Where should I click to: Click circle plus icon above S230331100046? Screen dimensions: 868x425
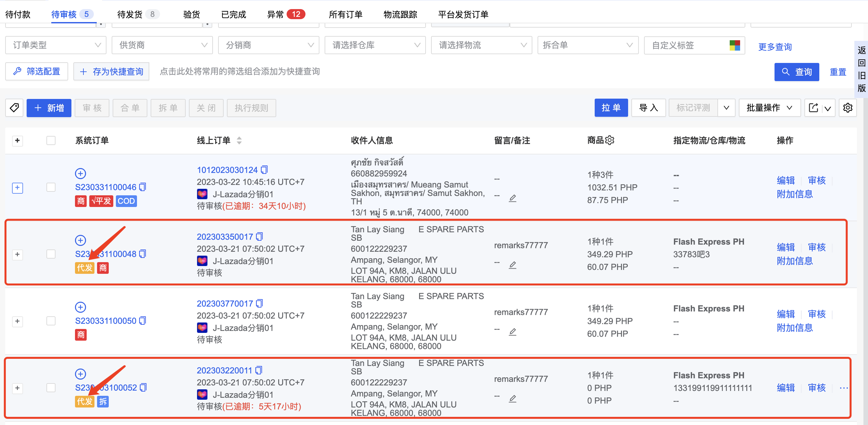(80, 174)
